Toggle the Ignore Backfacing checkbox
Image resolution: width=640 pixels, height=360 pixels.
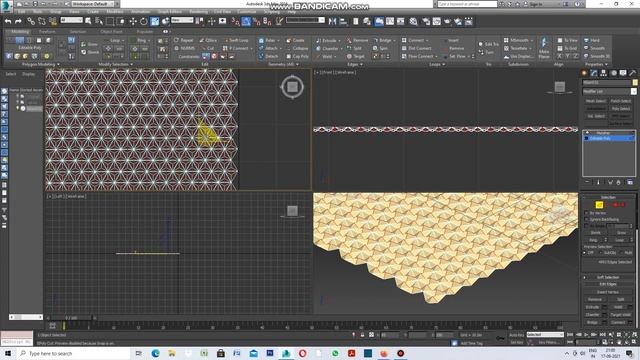tap(587, 219)
